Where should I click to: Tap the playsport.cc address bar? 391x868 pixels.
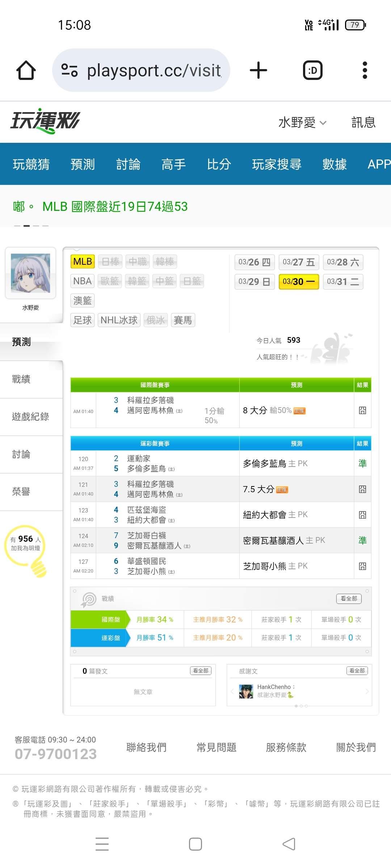pyautogui.click(x=141, y=70)
